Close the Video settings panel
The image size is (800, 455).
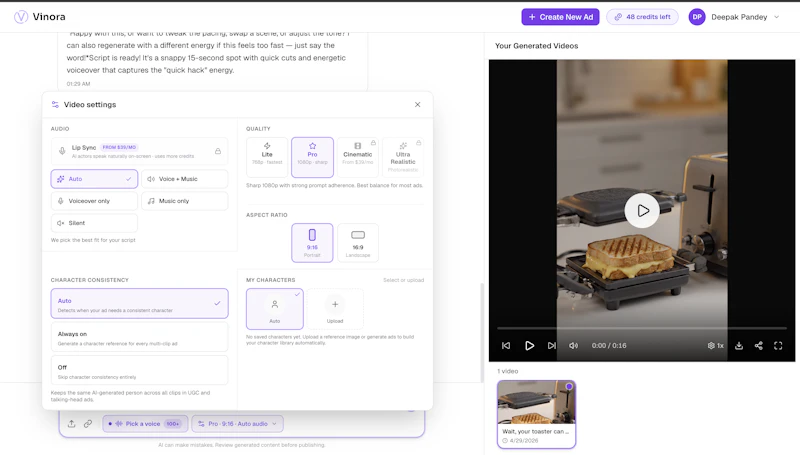pos(417,105)
